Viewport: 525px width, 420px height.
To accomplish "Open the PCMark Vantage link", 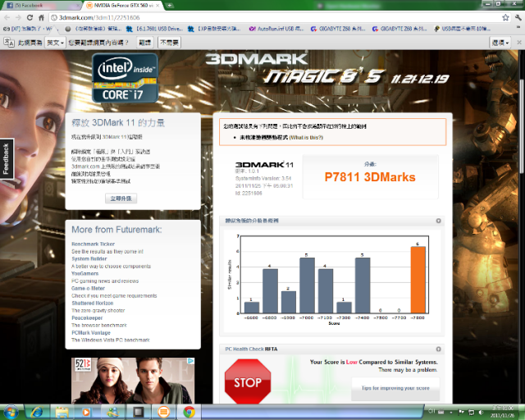I will point(91,332).
